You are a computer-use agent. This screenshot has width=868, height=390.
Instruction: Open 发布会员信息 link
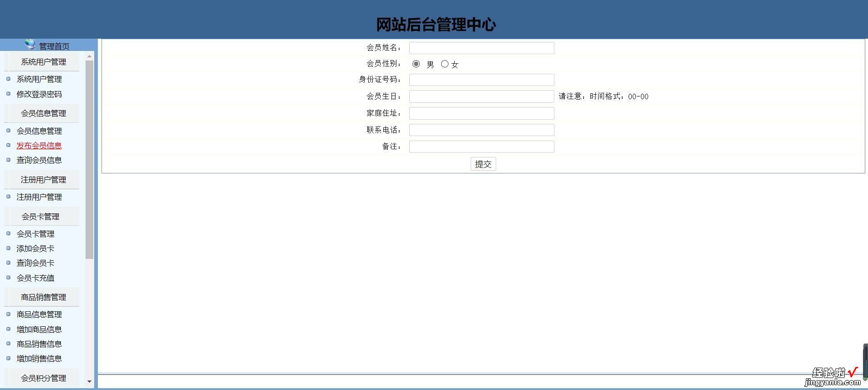pos(39,146)
